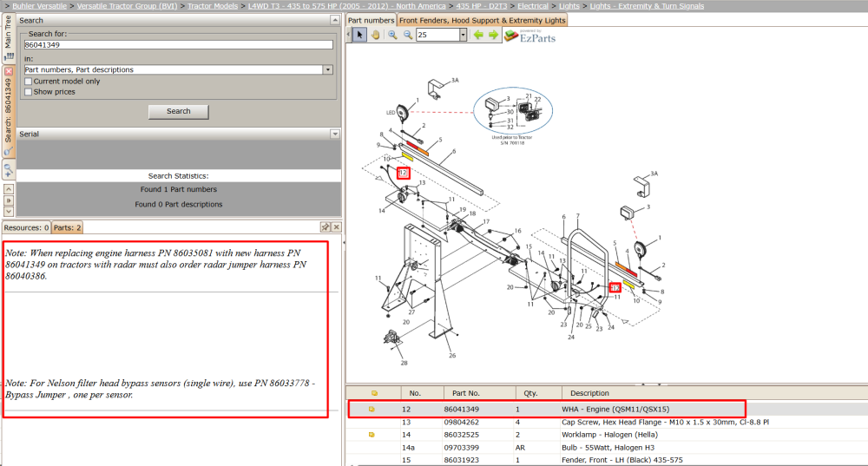The width and height of the screenshot is (868, 466).
Task: Click the Search for input field
Action: (178, 45)
